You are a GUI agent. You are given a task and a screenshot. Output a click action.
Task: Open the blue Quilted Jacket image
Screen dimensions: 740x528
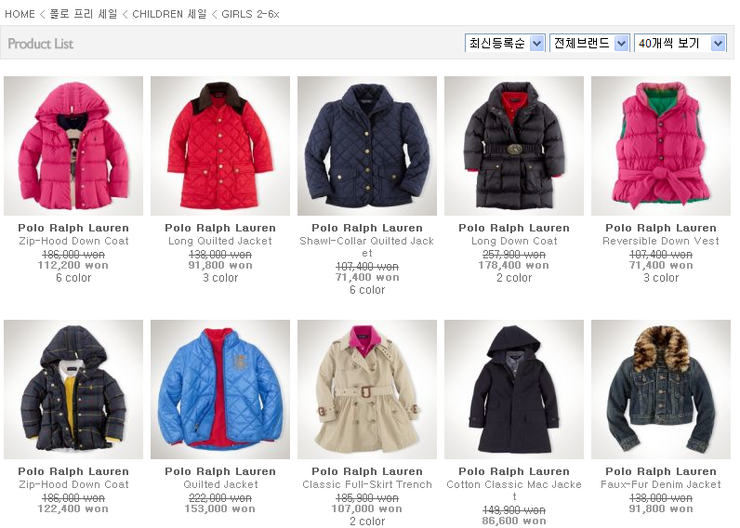tap(220, 389)
